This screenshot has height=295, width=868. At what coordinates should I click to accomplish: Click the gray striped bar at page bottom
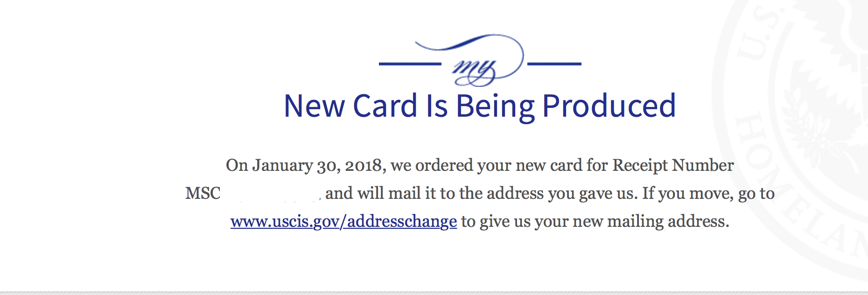[434, 293]
